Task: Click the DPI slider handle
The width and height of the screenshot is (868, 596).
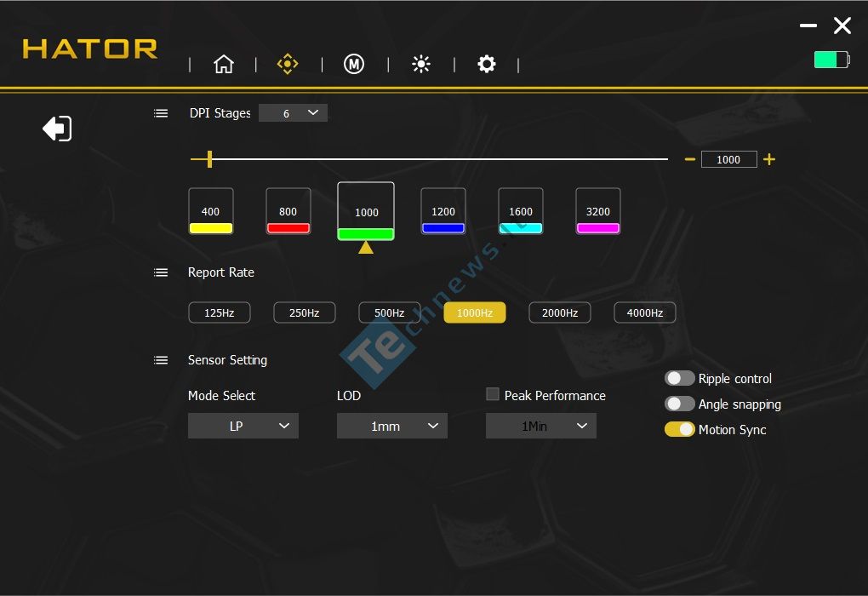Action: point(209,159)
